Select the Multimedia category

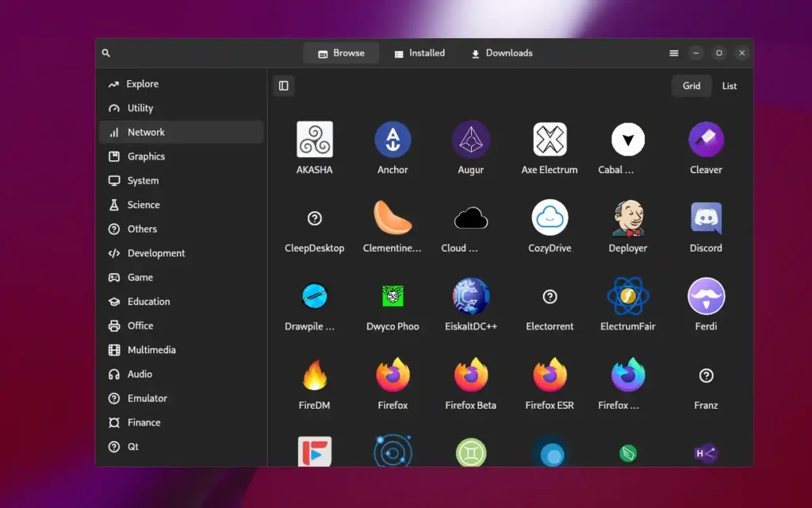[154, 349]
